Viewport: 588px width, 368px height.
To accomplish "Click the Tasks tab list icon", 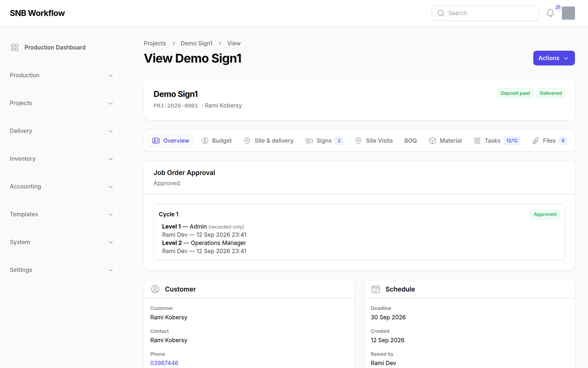I will pos(477,141).
